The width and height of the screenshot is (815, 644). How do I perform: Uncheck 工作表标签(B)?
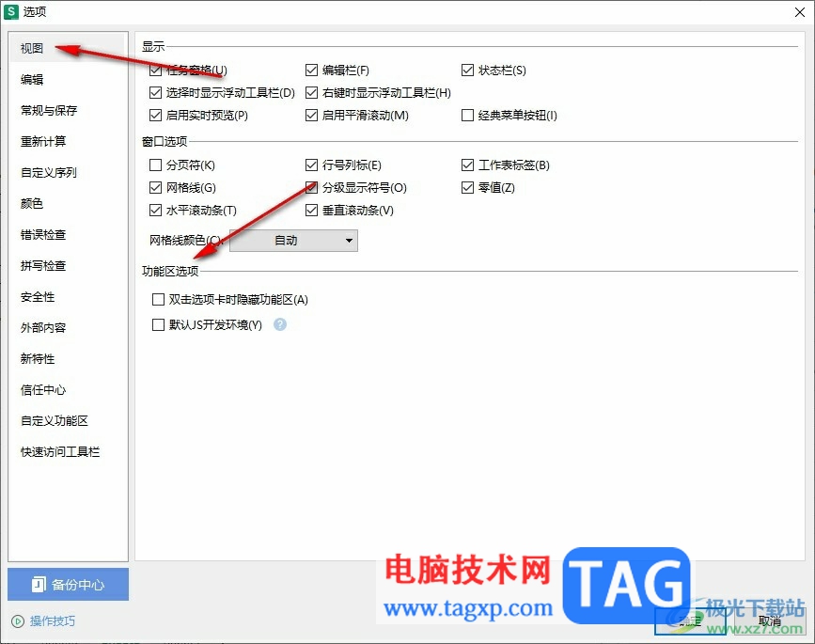point(467,165)
